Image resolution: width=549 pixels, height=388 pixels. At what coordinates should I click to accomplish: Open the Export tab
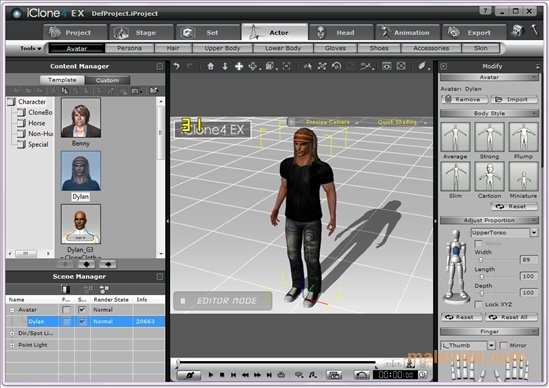tap(474, 33)
